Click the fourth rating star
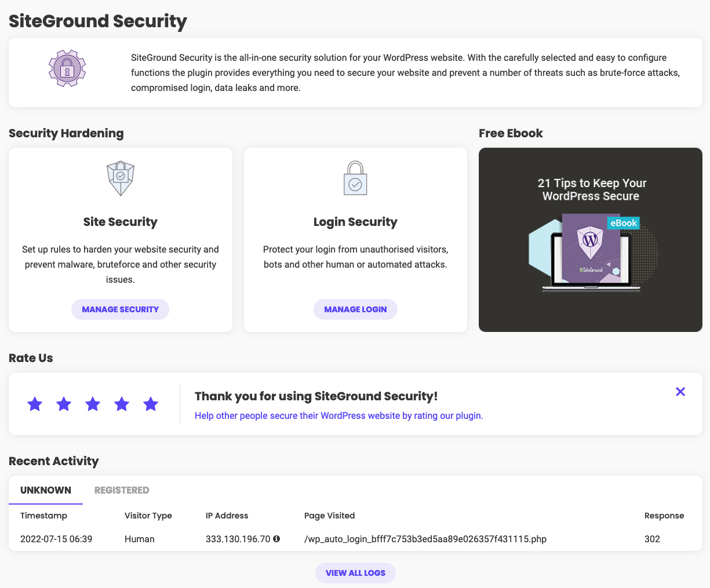The height and width of the screenshot is (588, 710). (x=122, y=404)
